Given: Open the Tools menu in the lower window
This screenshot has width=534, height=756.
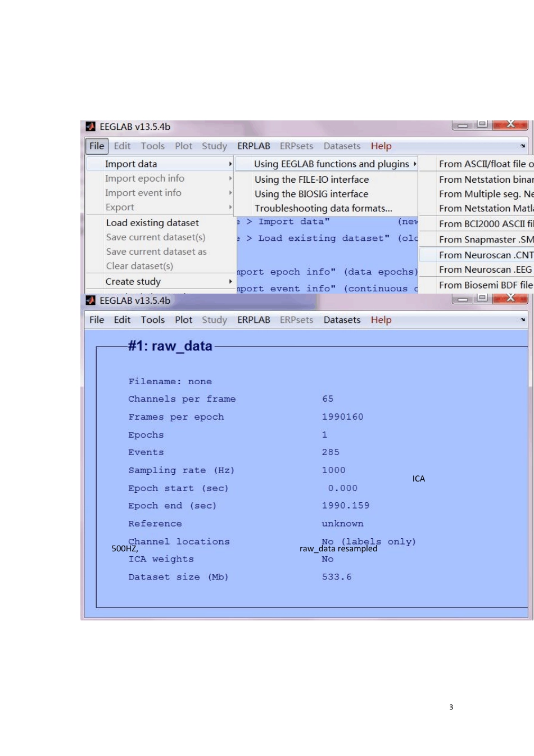Looking at the screenshot, I should click(x=153, y=320).
